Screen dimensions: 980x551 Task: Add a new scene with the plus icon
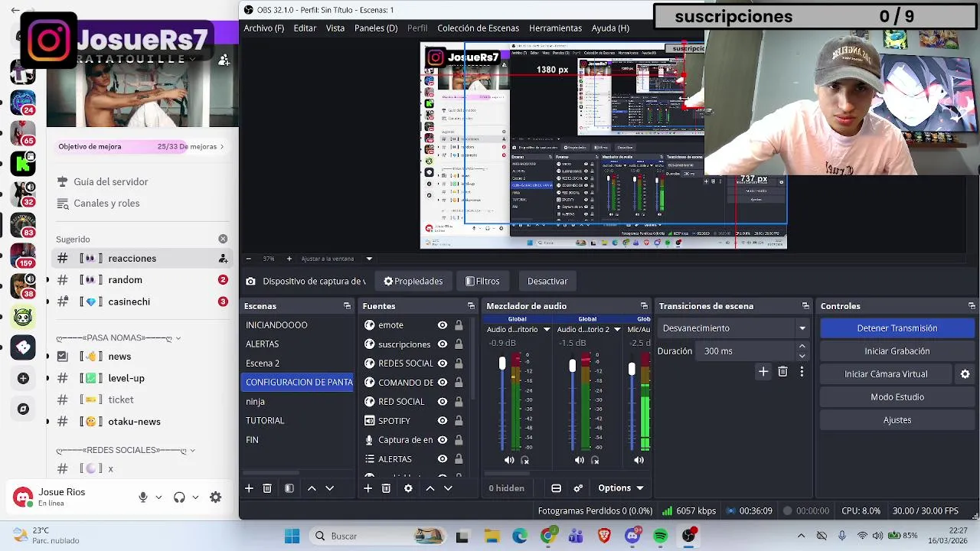point(249,488)
